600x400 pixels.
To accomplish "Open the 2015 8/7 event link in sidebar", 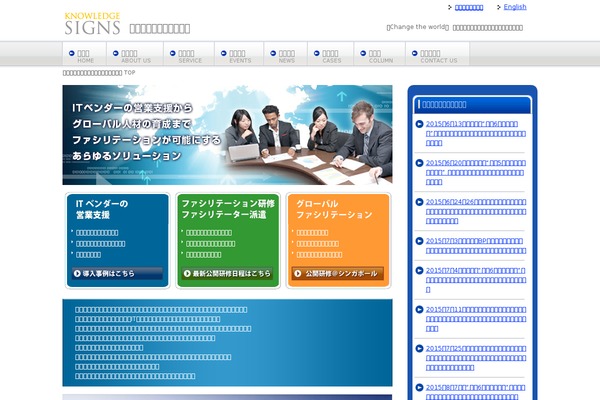I will click(x=476, y=392).
